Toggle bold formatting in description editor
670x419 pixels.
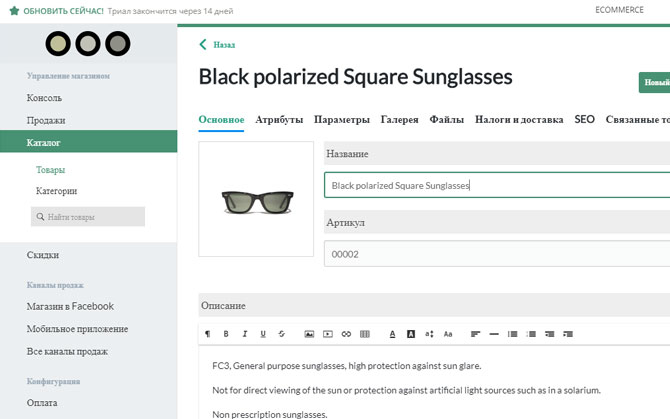click(226, 333)
